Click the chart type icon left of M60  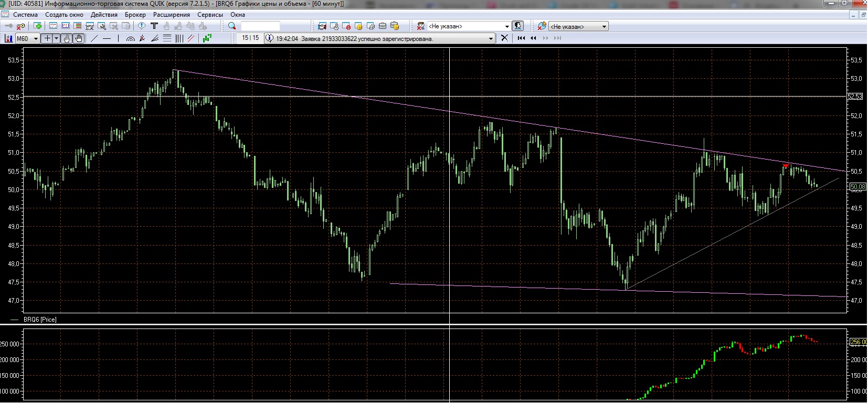(9, 38)
